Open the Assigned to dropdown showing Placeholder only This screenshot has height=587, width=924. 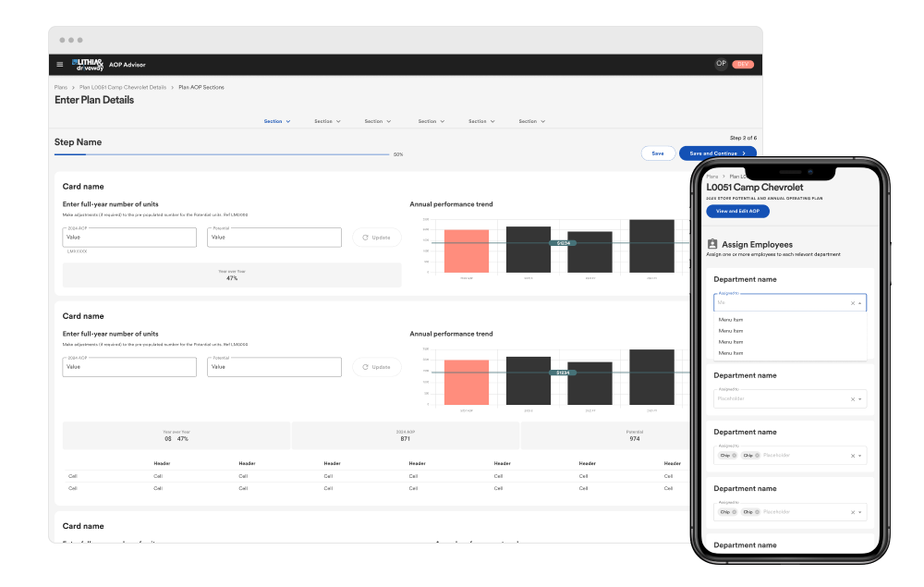click(861, 399)
